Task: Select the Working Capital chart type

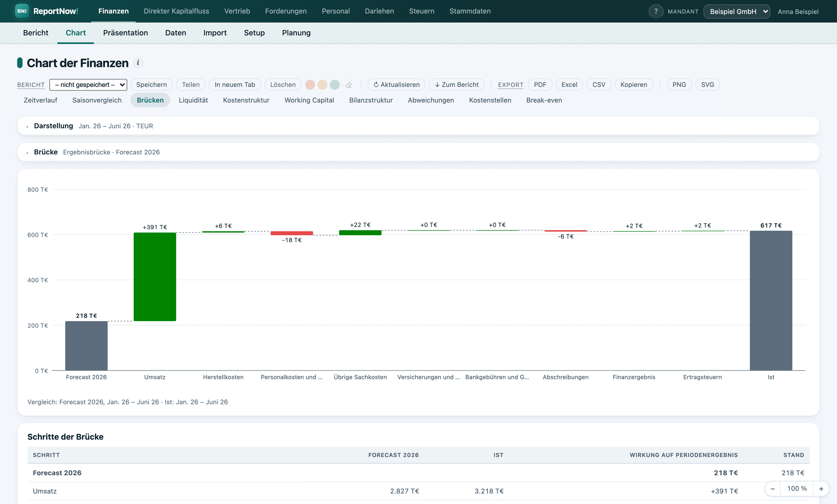Action: tap(309, 100)
